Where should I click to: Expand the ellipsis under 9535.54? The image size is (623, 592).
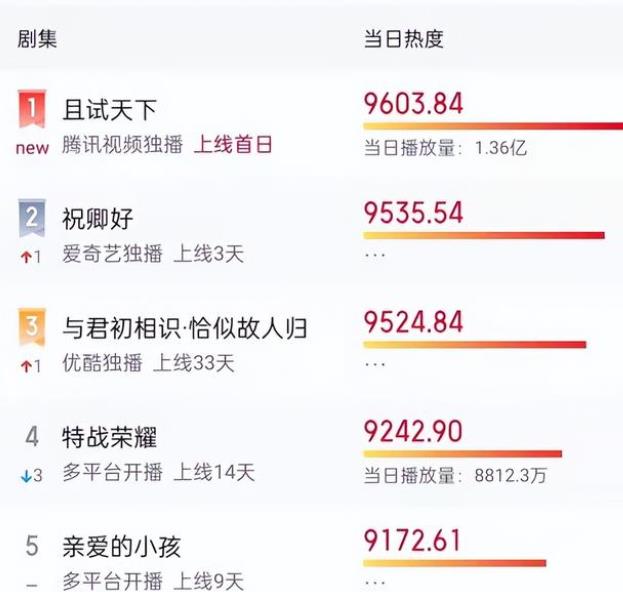374,255
